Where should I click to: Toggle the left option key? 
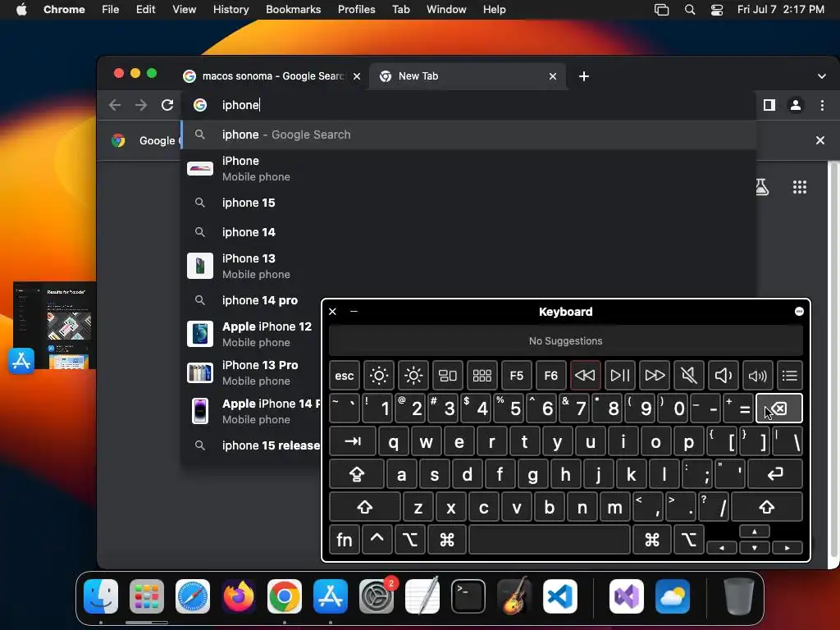[410, 540]
